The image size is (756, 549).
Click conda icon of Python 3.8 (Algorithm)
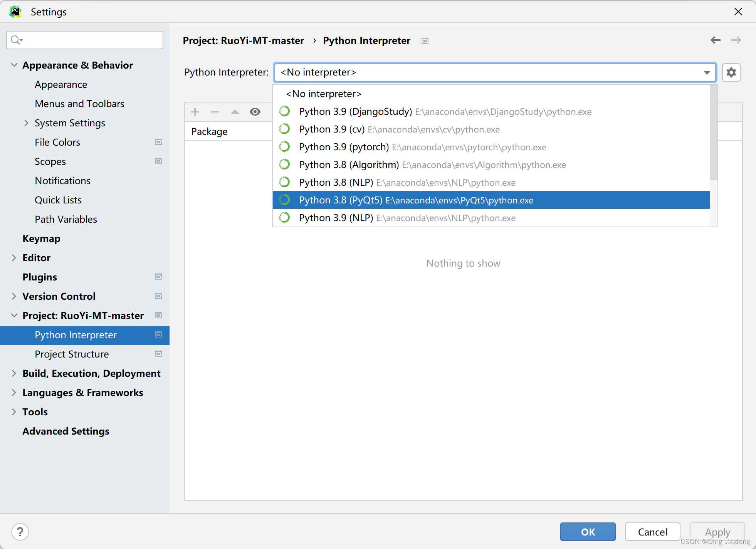click(x=284, y=165)
